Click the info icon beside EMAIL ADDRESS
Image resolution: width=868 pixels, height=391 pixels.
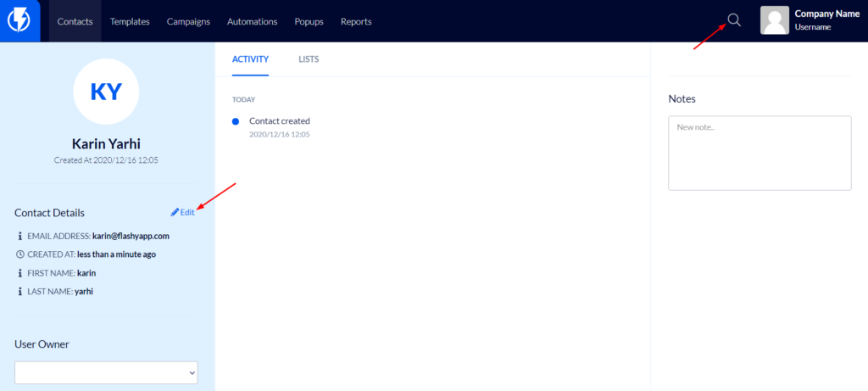point(20,236)
